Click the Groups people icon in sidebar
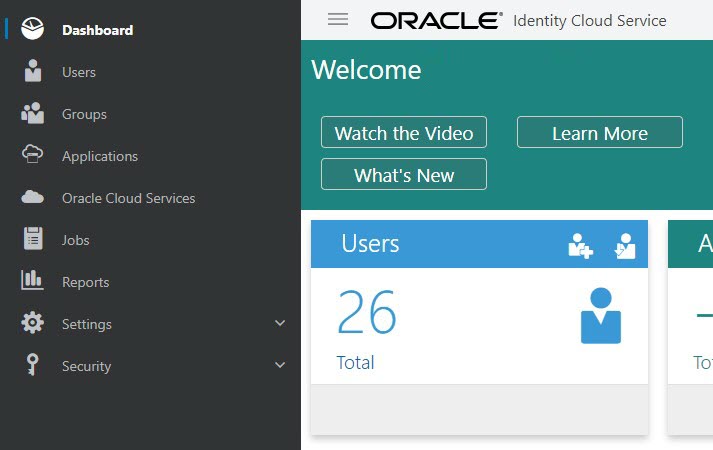Image resolution: width=713 pixels, height=450 pixels. pyautogui.click(x=33, y=113)
